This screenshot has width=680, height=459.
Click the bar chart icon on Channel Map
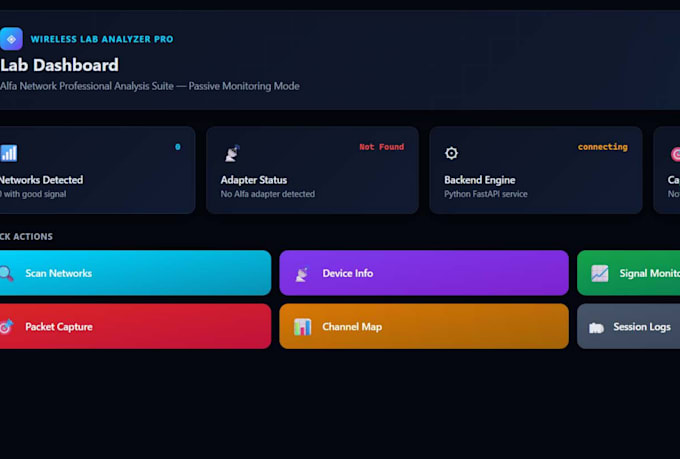(x=302, y=327)
